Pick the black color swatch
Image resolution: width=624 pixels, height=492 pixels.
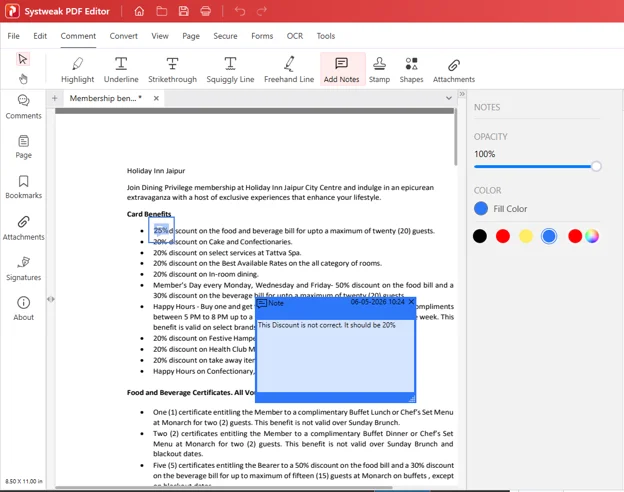point(480,236)
